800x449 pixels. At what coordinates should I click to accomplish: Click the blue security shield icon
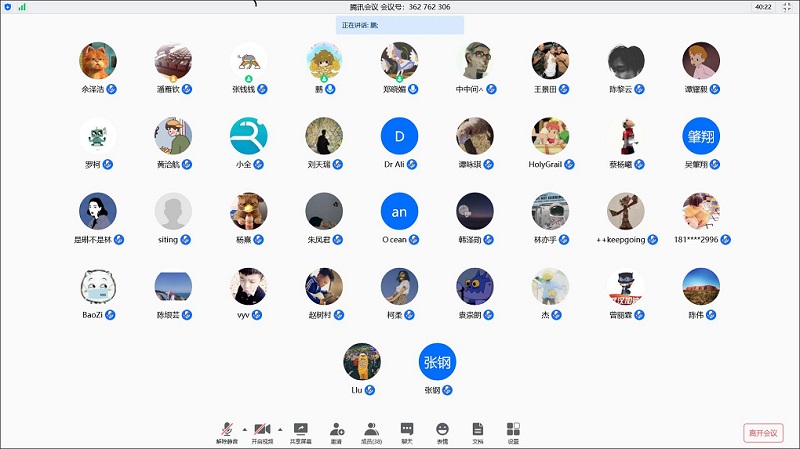tap(8, 7)
